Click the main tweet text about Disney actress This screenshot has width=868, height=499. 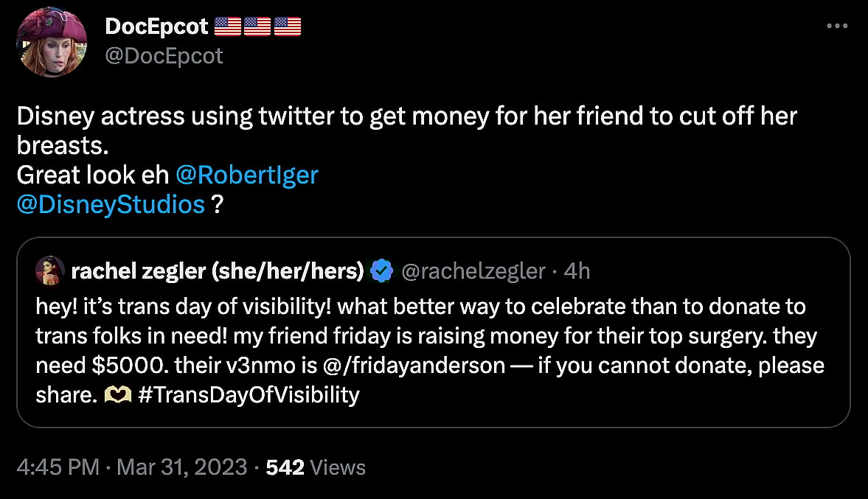pyautogui.click(x=406, y=118)
